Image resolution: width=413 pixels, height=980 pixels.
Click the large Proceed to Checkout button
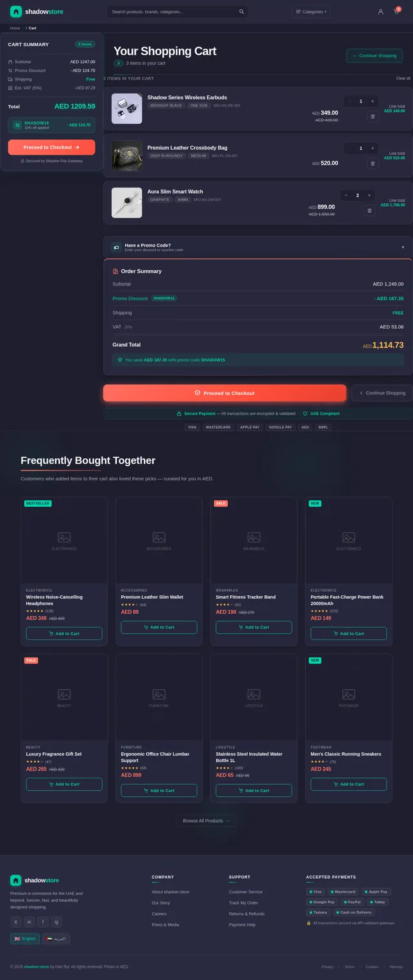225,393
